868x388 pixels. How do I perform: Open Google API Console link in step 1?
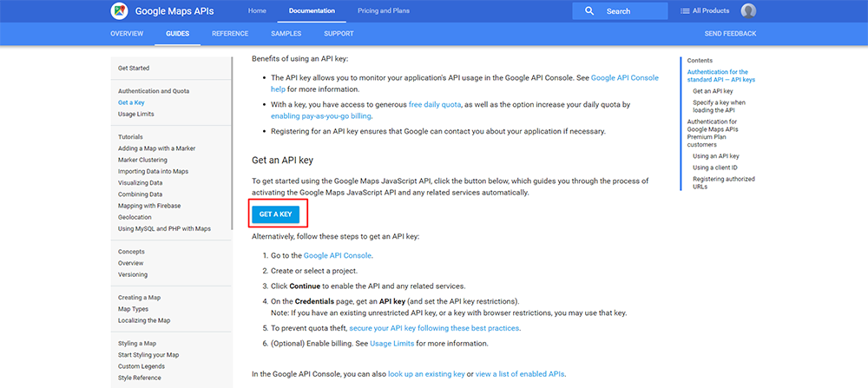338,256
